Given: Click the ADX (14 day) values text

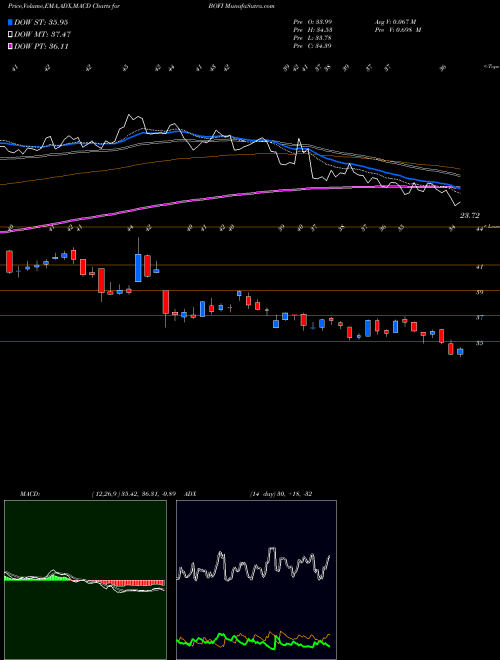Looking at the screenshot, I should pos(281,494).
